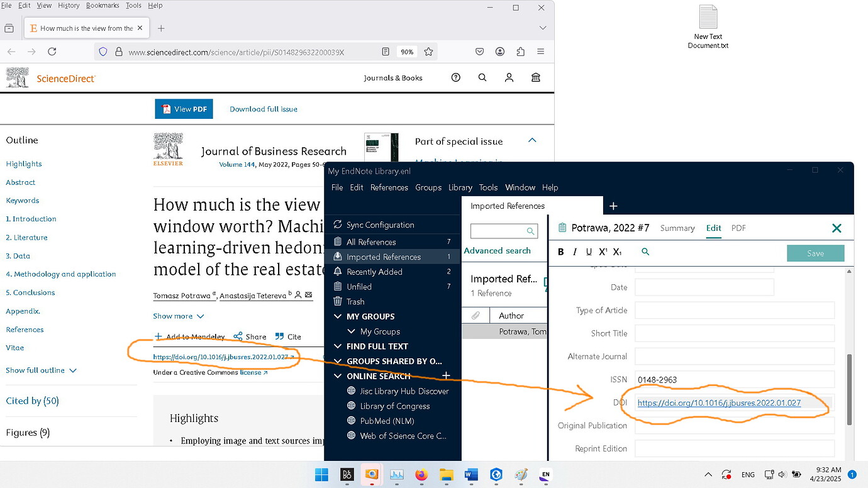Open Microsoft Word from the taskbar
The height and width of the screenshot is (488, 868).
click(x=471, y=475)
